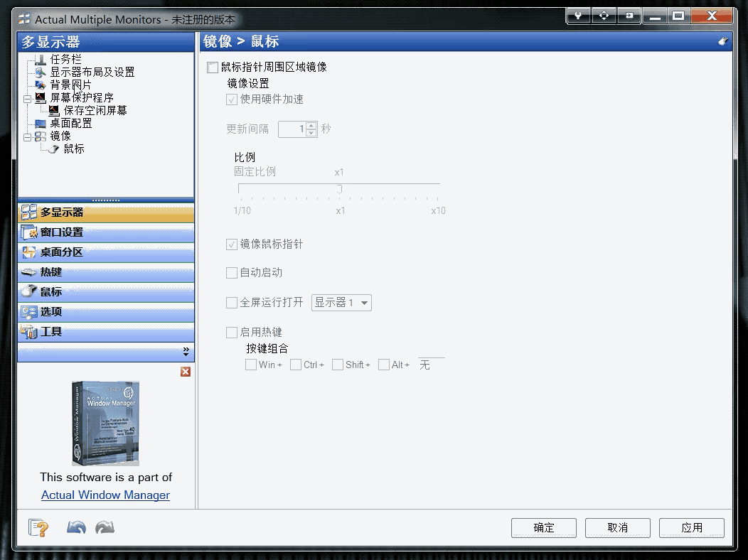
Task: Click the Actual Window Manager box image
Action: (x=106, y=424)
